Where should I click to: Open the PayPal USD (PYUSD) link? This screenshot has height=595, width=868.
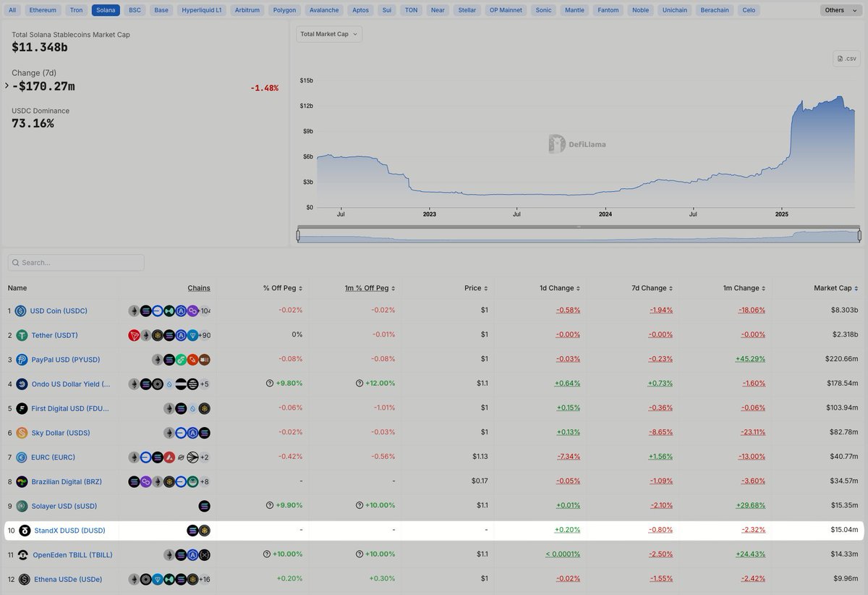[x=66, y=360]
